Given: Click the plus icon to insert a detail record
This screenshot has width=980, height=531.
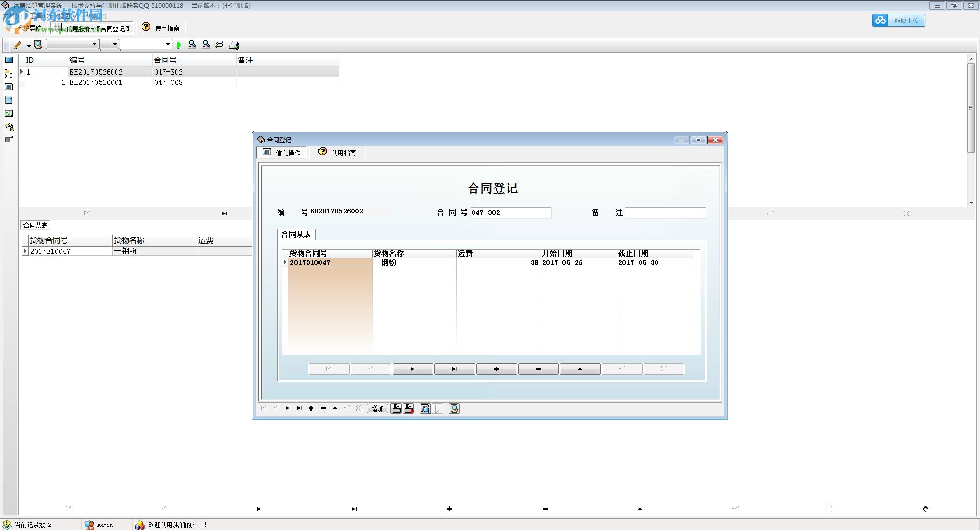Looking at the screenshot, I should (x=495, y=369).
